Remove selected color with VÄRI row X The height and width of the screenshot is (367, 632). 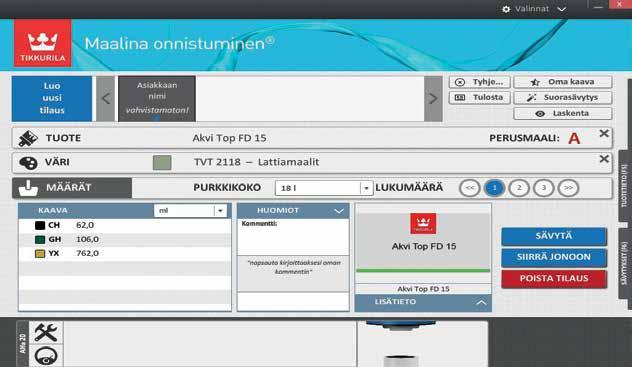[604, 159]
